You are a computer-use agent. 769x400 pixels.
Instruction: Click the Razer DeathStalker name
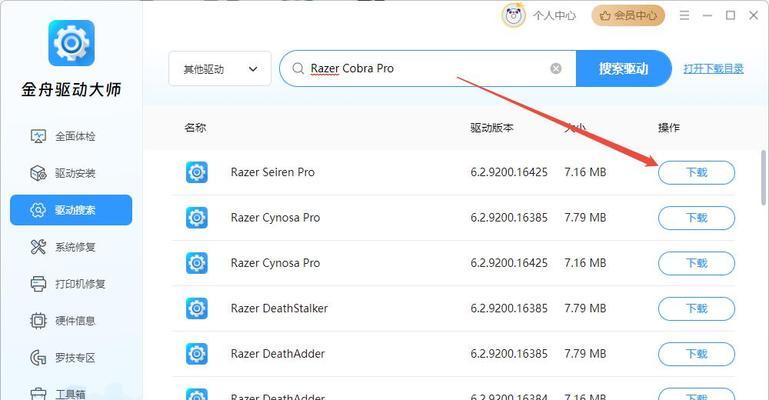[x=279, y=308]
